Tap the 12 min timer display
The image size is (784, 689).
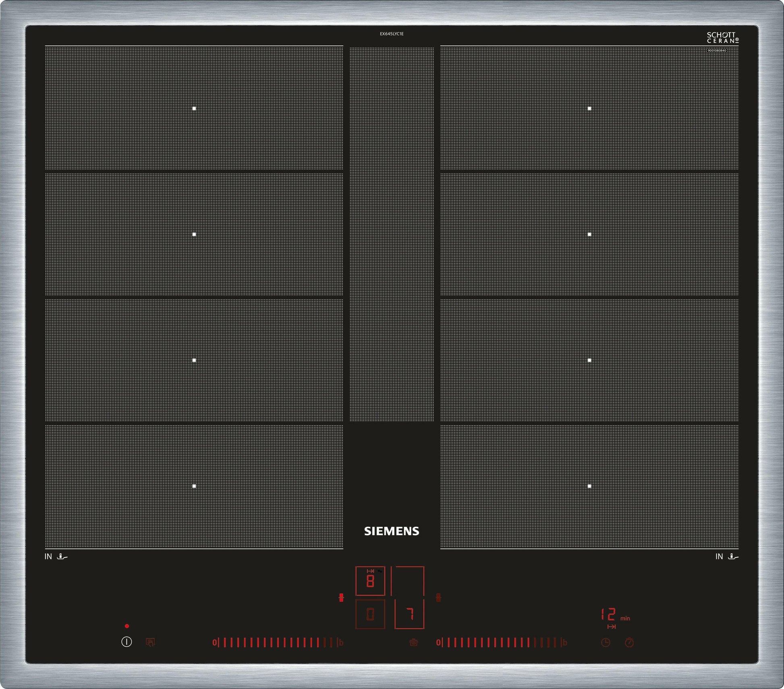608,615
